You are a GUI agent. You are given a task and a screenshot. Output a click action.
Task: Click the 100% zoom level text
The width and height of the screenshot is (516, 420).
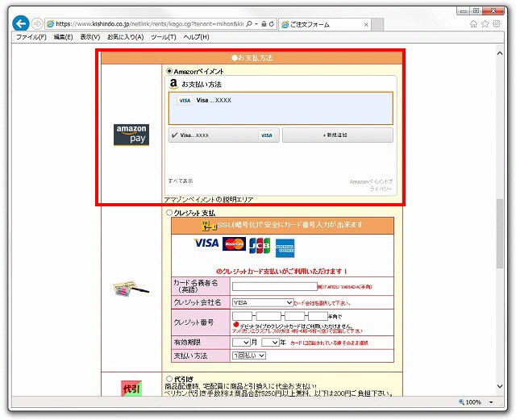473,402
